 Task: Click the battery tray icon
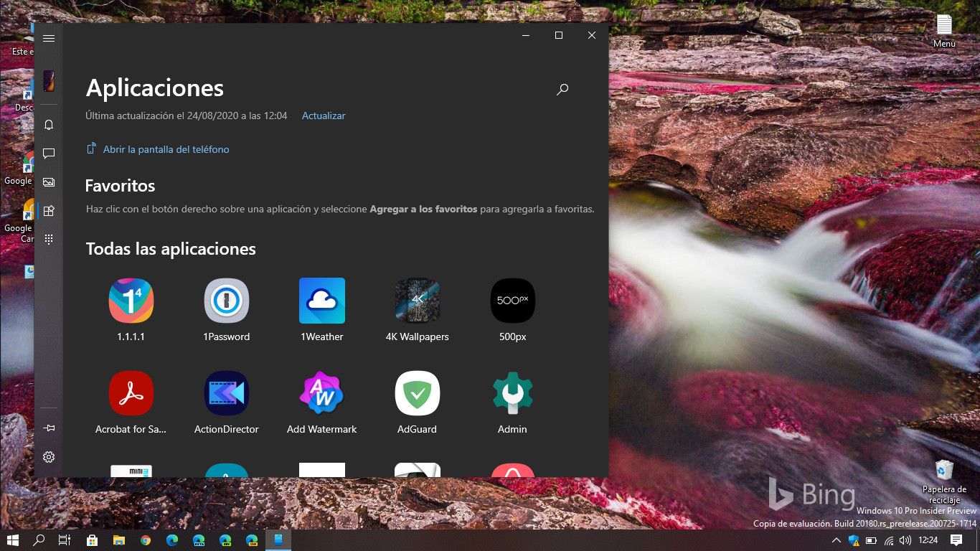(x=872, y=540)
